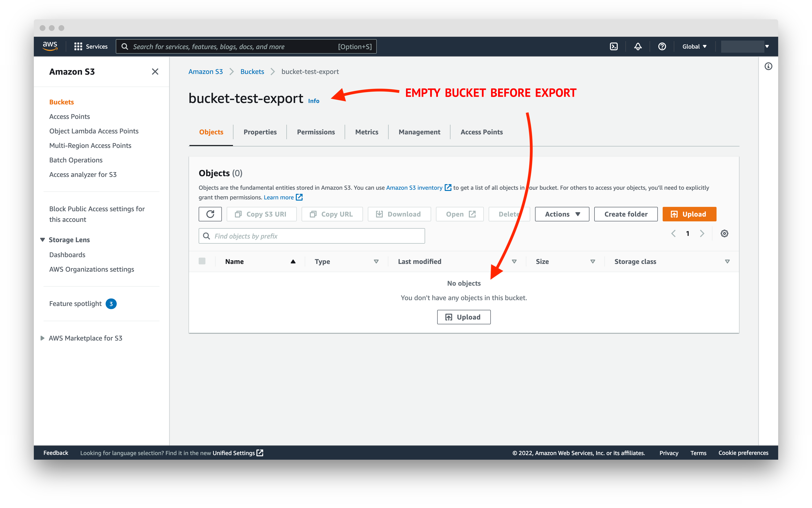812x508 pixels.
Task: Open Storage Lens Dashboards
Action: point(67,255)
